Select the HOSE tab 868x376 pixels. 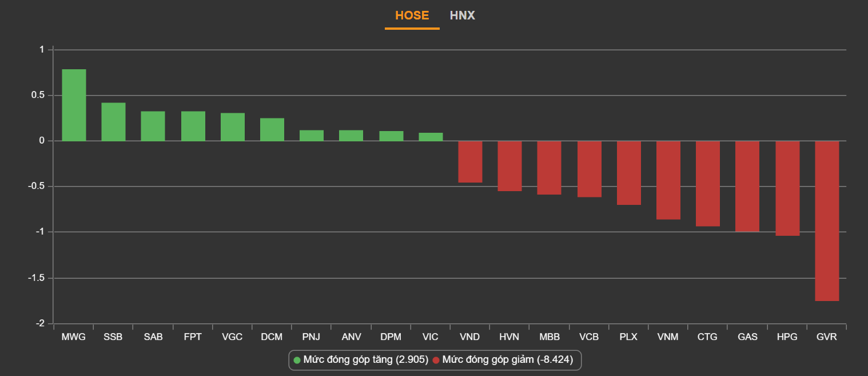click(x=412, y=15)
